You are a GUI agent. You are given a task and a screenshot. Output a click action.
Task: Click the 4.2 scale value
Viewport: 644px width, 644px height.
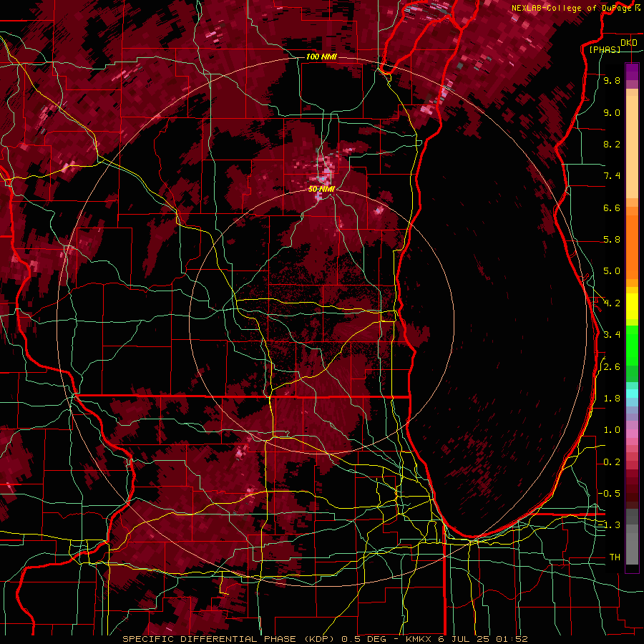point(612,303)
